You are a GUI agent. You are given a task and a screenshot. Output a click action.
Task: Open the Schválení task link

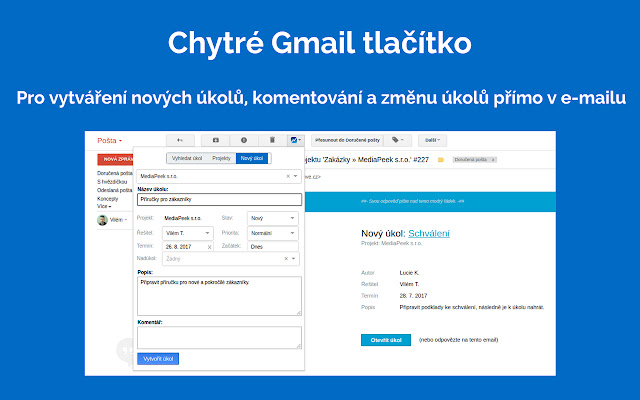[x=429, y=233]
